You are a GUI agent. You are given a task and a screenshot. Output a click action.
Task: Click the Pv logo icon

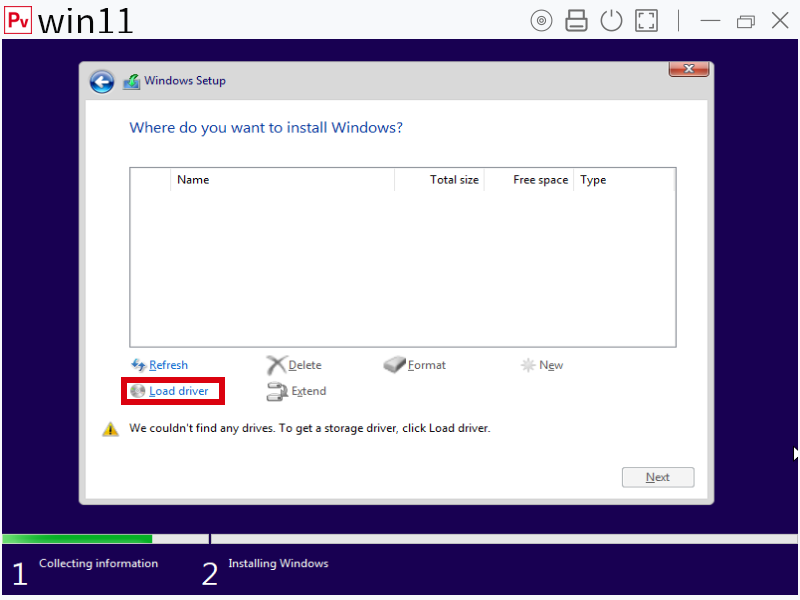18,20
